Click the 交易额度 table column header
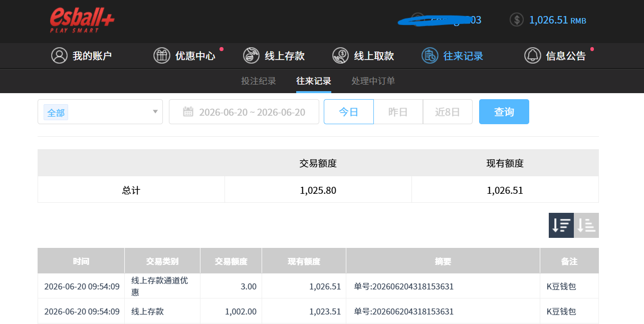Screen dimensions: 644x324 (231, 261)
